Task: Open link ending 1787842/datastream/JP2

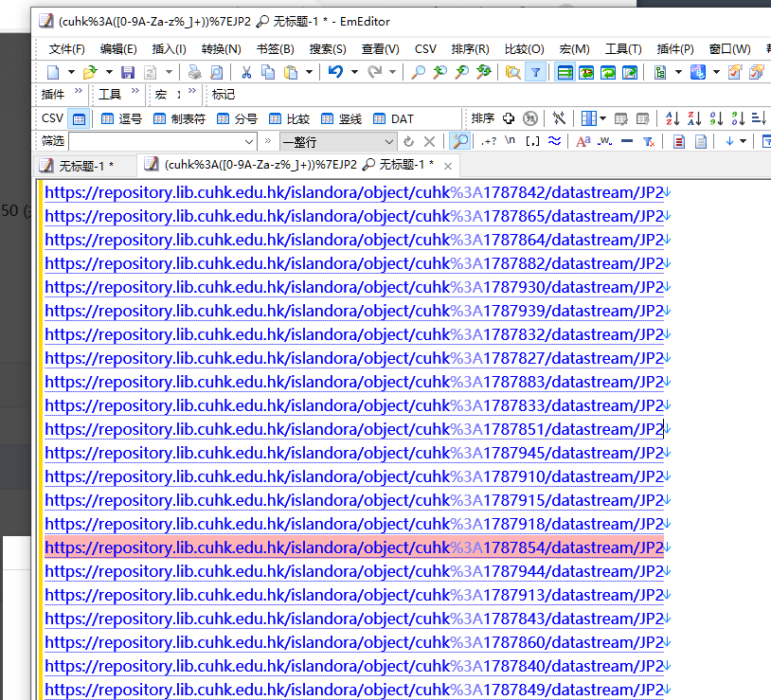Action: [354, 192]
